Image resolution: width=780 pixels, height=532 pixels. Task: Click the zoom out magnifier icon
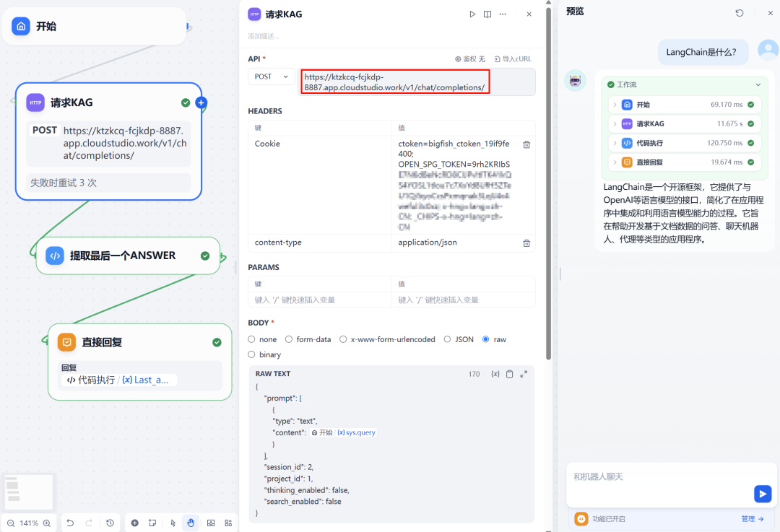point(11,523)
